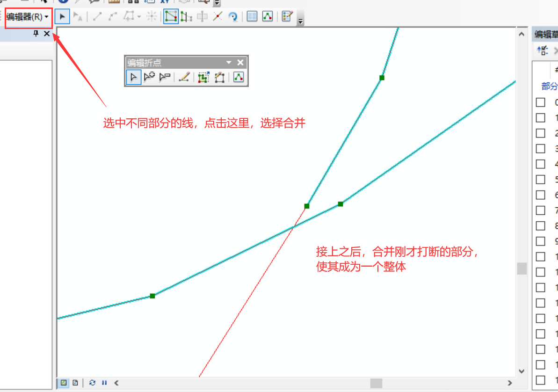Select the Point construction tool

(x=152, y=16)
